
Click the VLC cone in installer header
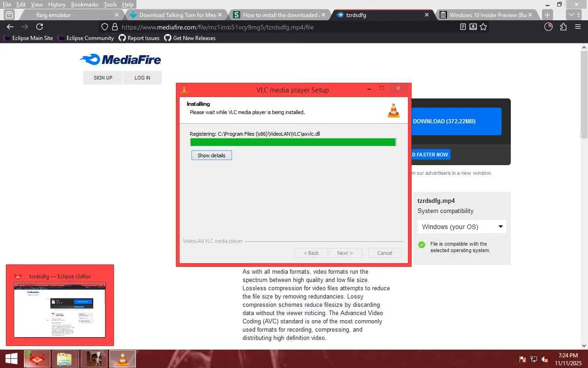point(394,110)
